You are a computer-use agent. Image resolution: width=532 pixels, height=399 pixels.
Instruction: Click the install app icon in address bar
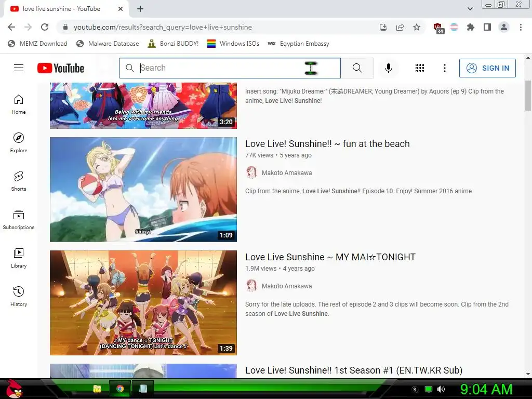point(383,27)
